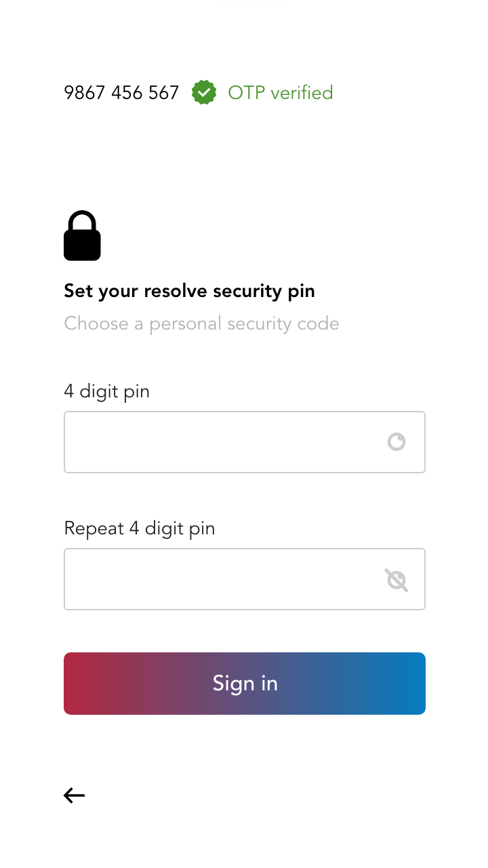This screenshot has height=868, width=488.
Task: Click the white "Sign in" text label
Action: (245, 684)
